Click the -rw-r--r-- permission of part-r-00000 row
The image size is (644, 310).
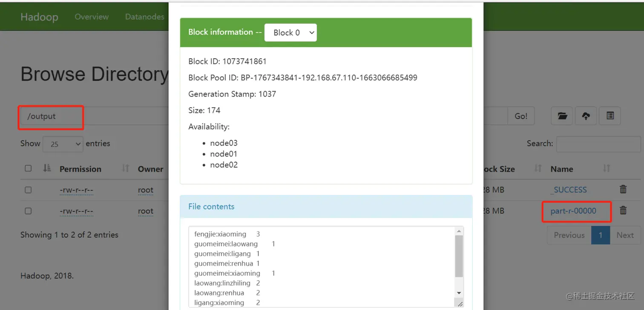coord(77,211)
